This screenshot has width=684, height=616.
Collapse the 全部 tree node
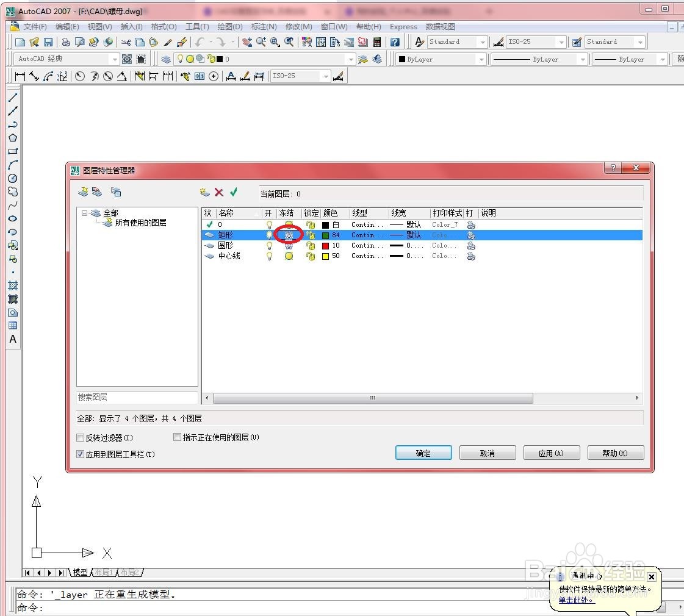pos(84,213)
